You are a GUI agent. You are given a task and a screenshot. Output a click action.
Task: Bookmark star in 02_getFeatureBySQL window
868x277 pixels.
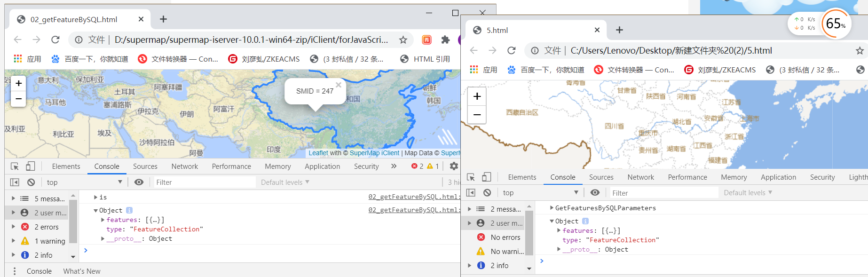point(403,40)
